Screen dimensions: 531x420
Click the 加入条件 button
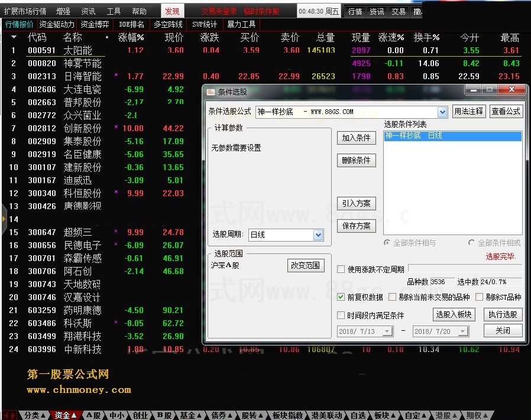point(356,138)
